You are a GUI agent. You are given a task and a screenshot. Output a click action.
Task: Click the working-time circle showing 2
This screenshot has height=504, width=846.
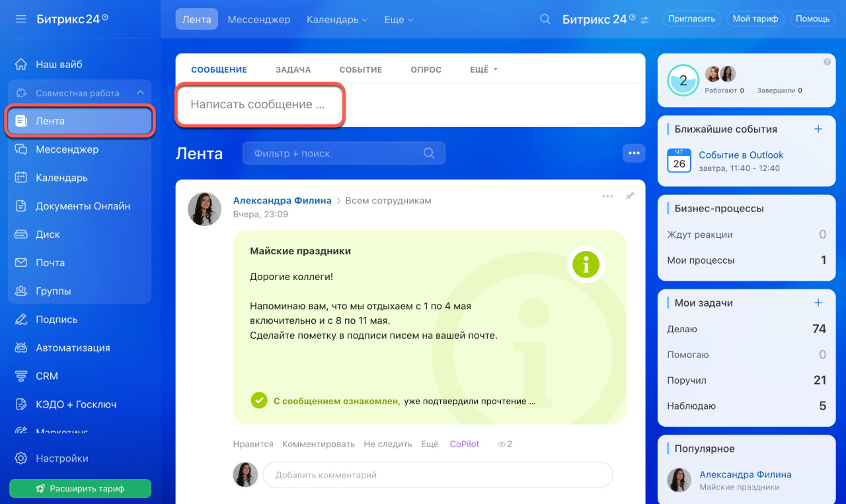(683, 81)
